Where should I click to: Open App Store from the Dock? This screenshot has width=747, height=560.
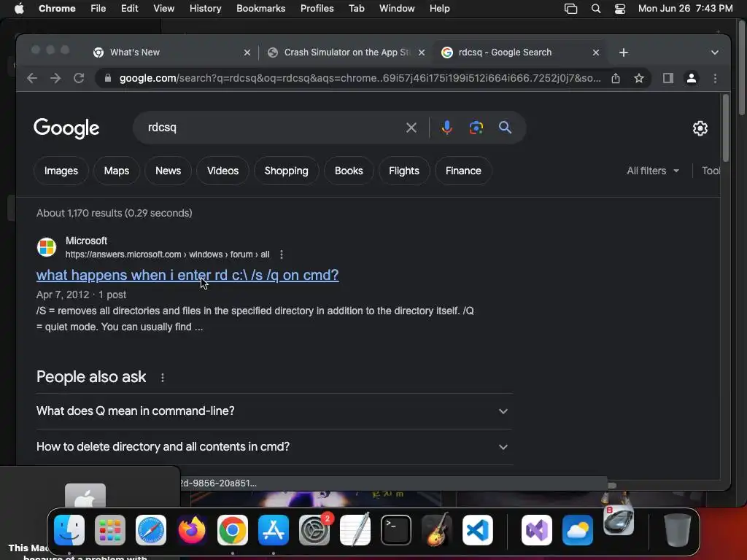tap(274, 530)
